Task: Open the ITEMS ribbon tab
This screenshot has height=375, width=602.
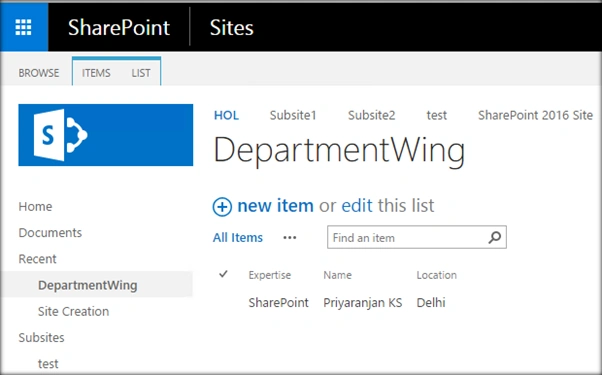Action: 96,73
